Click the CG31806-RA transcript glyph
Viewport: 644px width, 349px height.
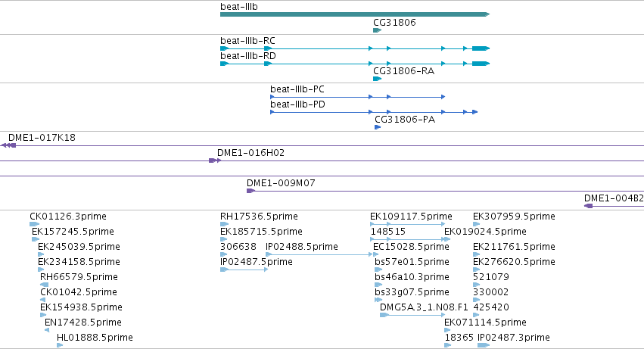[x=377, y=79]
